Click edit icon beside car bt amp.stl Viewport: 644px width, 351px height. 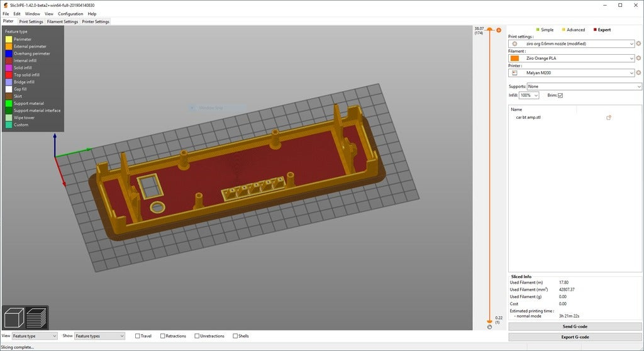coord(609,118)
